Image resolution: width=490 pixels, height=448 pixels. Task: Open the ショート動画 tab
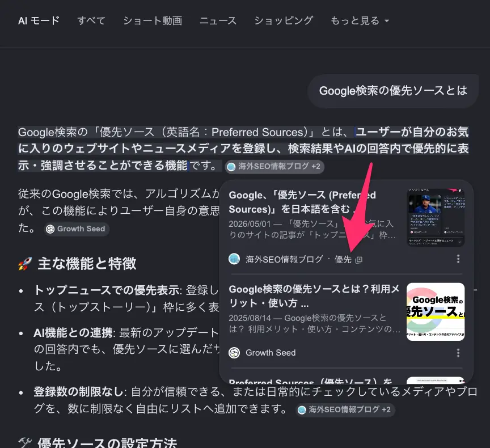(153, 20)
